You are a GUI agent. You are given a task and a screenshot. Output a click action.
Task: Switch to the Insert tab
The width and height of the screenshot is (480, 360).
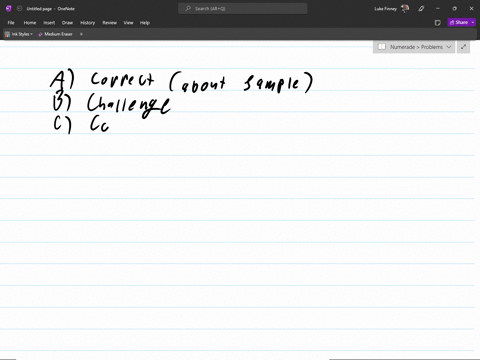coord(49,23)
